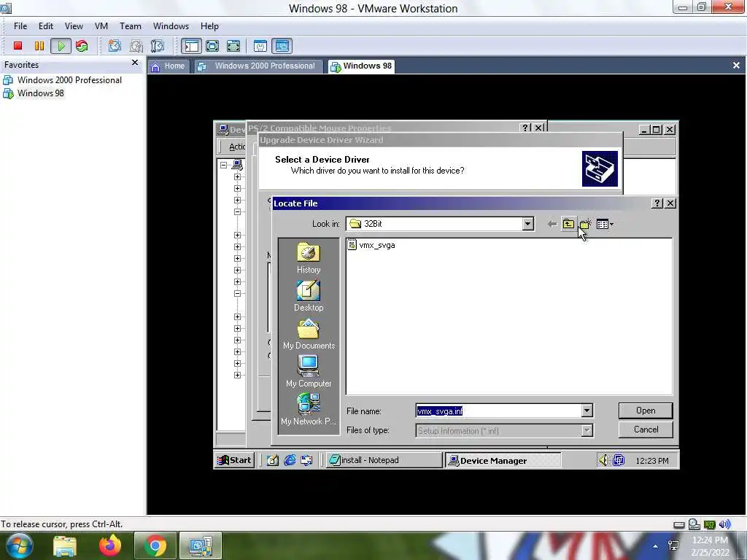
Task: Click the guest Start button
Action: click(234, 461)
